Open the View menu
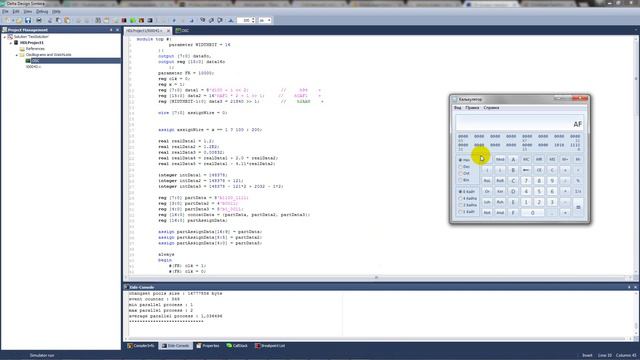Screen dimensions: 640x360 tap(27, 11)
